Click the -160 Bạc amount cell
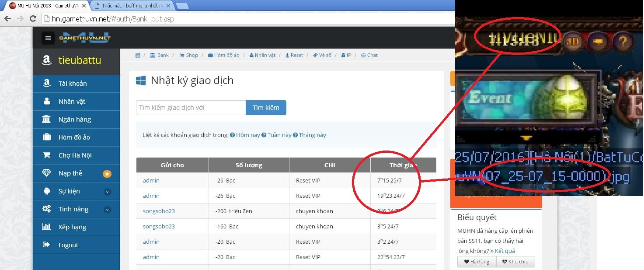 pos(249,226)
